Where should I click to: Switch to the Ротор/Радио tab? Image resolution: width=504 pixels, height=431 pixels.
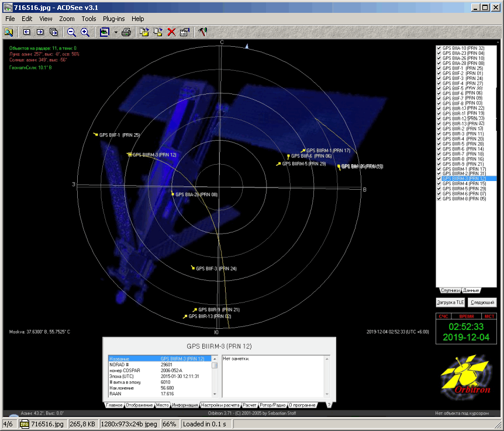pyautogui.click(x=272, y=405)
